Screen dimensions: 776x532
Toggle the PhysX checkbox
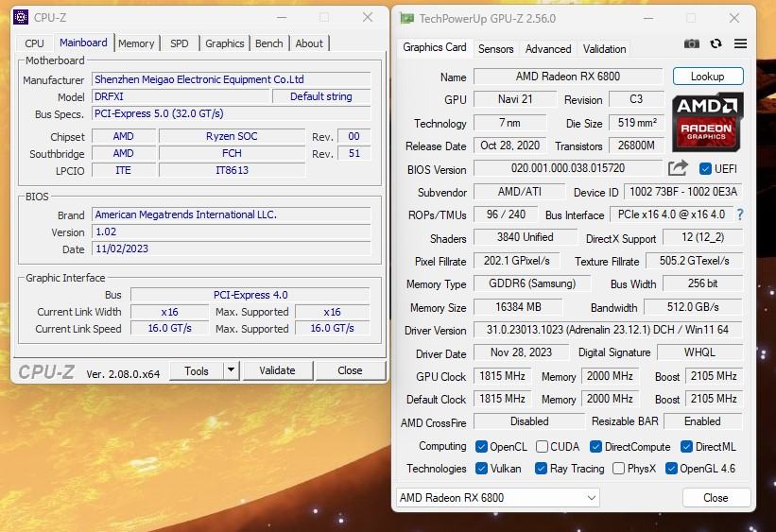point(618,468)
